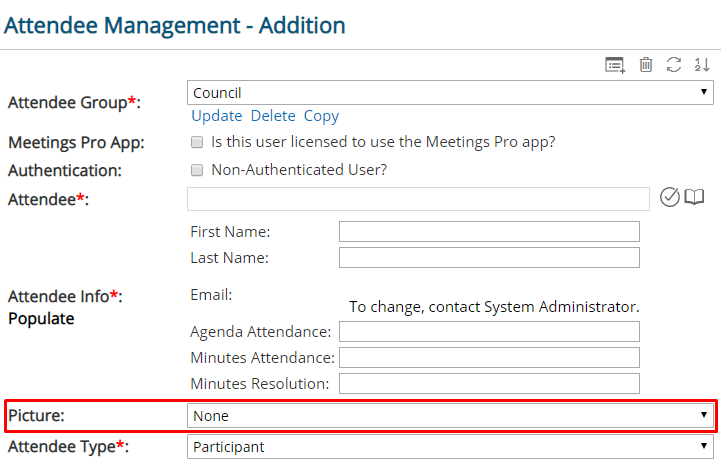Click the 'To change, contact System Administrator.' text
This screenshot has height=466, width=721.
point(494,306)
